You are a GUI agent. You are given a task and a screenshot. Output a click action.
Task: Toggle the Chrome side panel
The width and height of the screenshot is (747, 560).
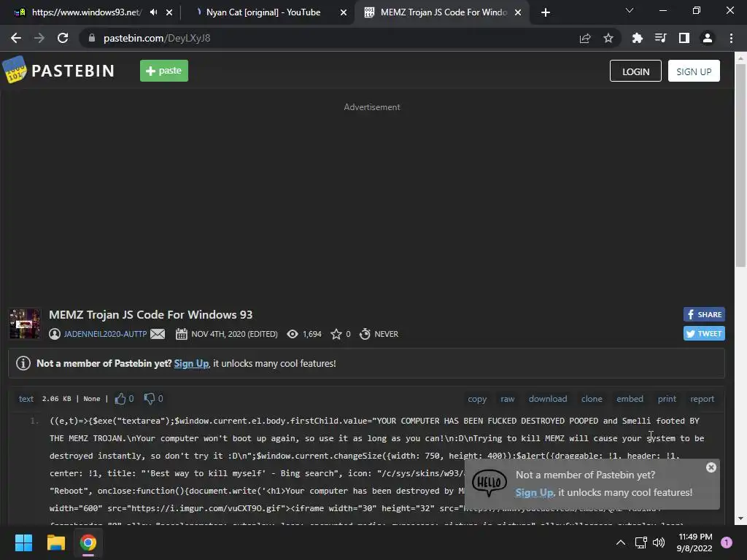click(684, 38)
